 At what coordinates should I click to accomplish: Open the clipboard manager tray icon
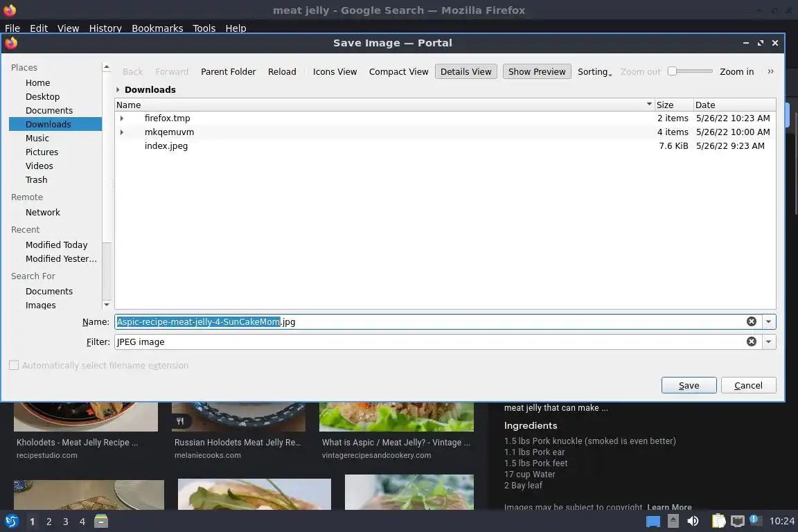718,521
